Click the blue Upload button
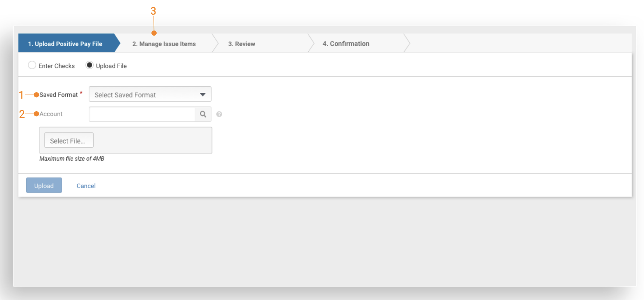Image resolution: width=644 pixels, height=300 pixels. point(44,185)
